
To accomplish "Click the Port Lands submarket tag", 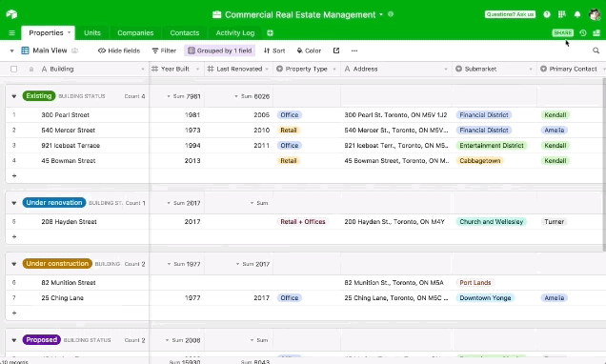I will coord(475,283).
